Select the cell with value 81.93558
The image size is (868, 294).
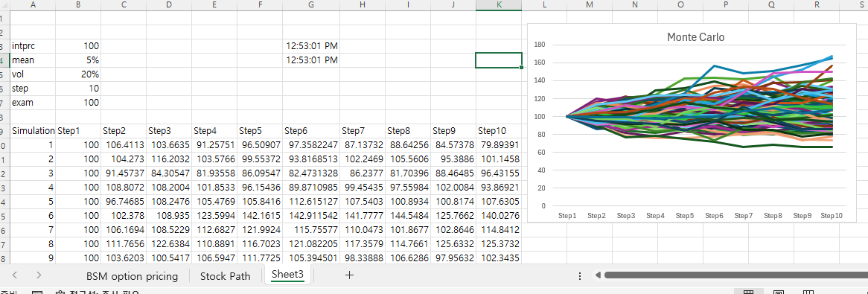[x=214, y=174]
